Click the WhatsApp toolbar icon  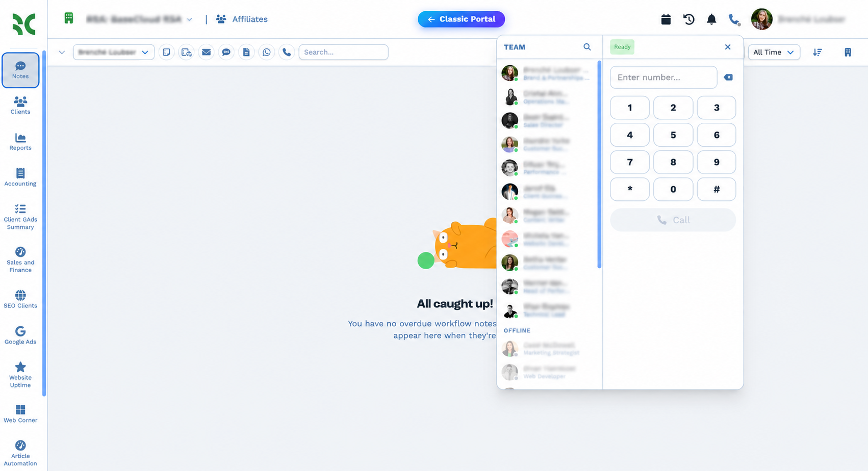[267, 52]
